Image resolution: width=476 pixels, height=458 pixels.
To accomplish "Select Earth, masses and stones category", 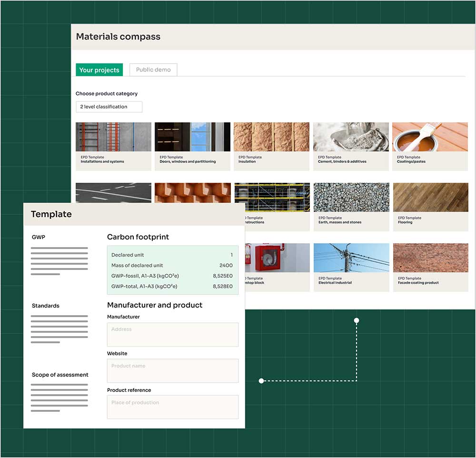I will tap(351, 207).
